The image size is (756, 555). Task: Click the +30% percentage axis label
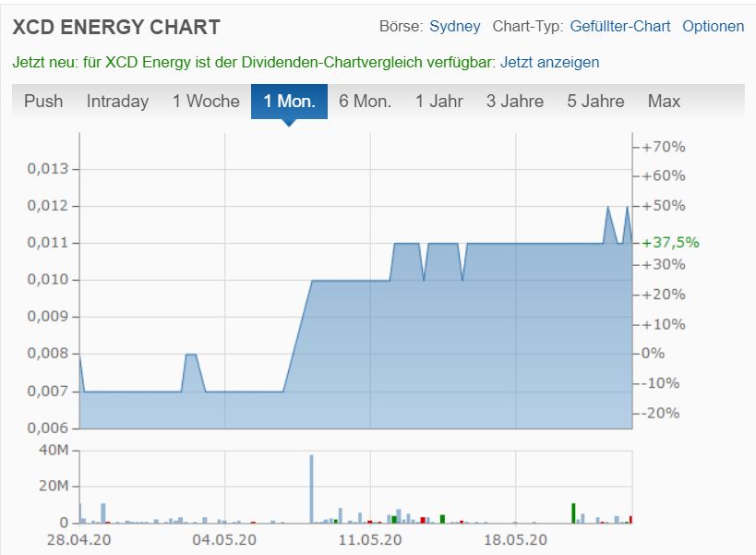(x=664, y=264)
